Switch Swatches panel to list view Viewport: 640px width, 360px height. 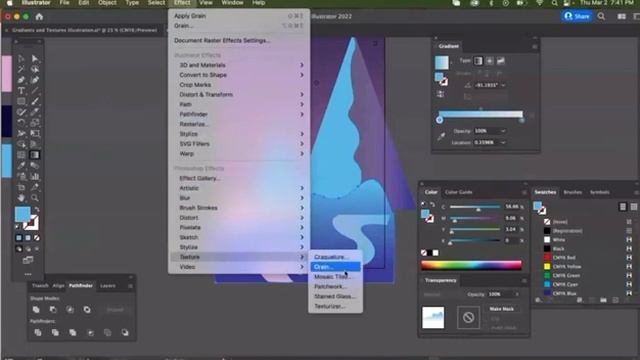(623, 207)
